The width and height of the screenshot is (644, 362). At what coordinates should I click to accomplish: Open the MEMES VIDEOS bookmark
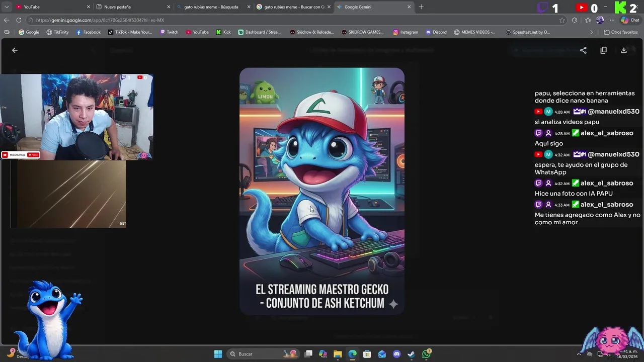[x=474, y=32]
